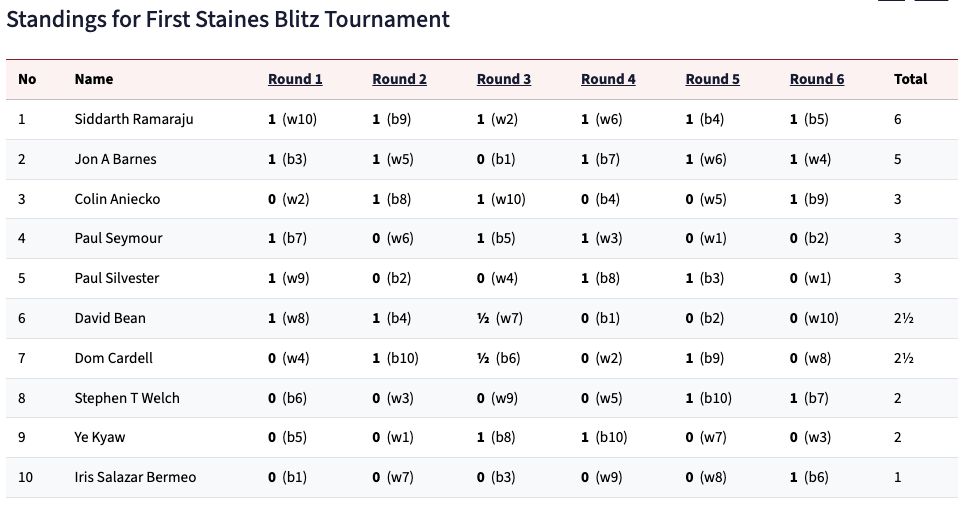Click the Round 3 column header link
Image resolution: width=967 pixels, height=526 pixels.
tap(504, 79)
